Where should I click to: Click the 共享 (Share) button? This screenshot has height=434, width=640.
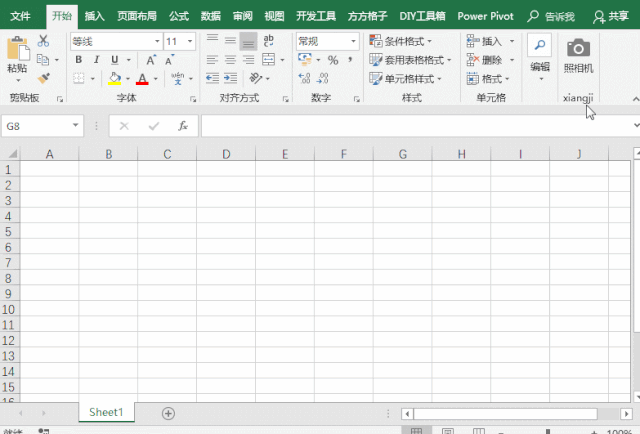pos(612,16)
